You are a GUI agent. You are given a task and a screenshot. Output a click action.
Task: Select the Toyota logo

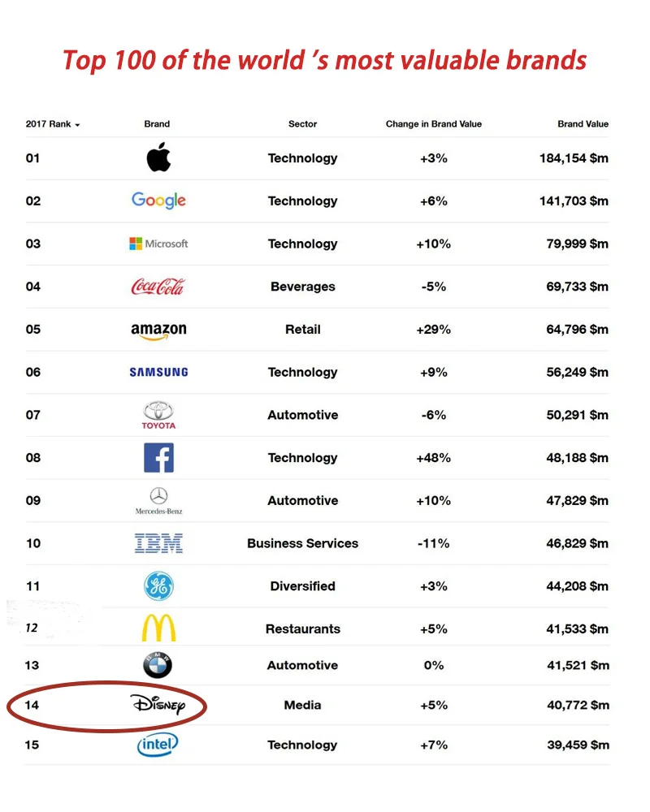point(158,415)
